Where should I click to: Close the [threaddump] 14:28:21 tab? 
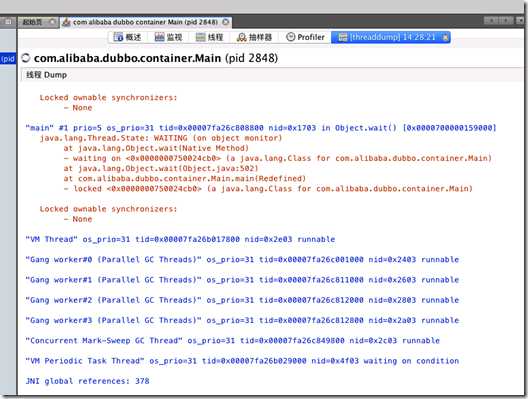point(445,37)
